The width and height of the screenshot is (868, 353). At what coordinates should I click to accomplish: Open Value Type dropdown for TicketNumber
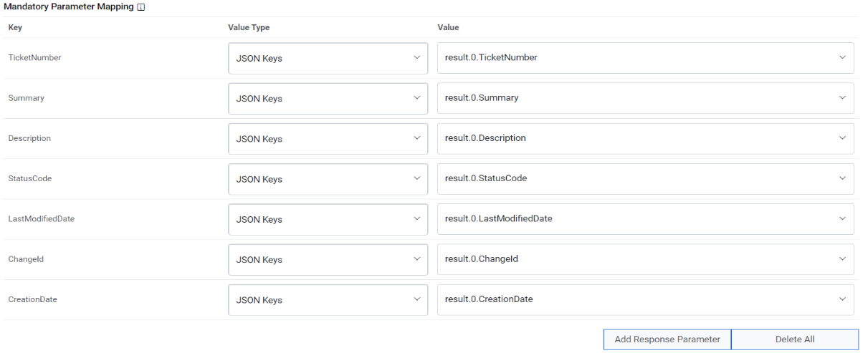(328, 58)
